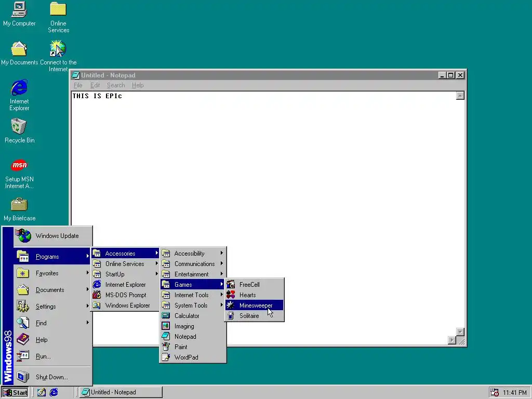
Task: Open the Notepad Edit menu
Action: [x=95, y=85]
